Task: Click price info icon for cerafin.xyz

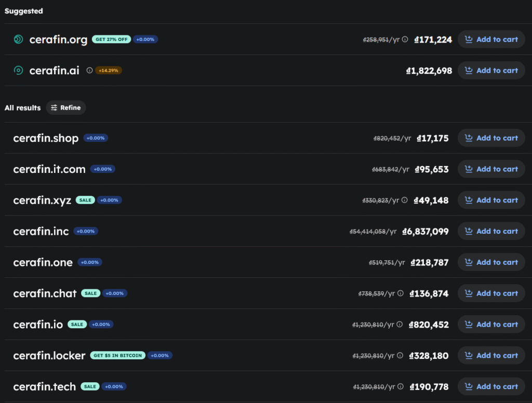Action: [405, 200]
